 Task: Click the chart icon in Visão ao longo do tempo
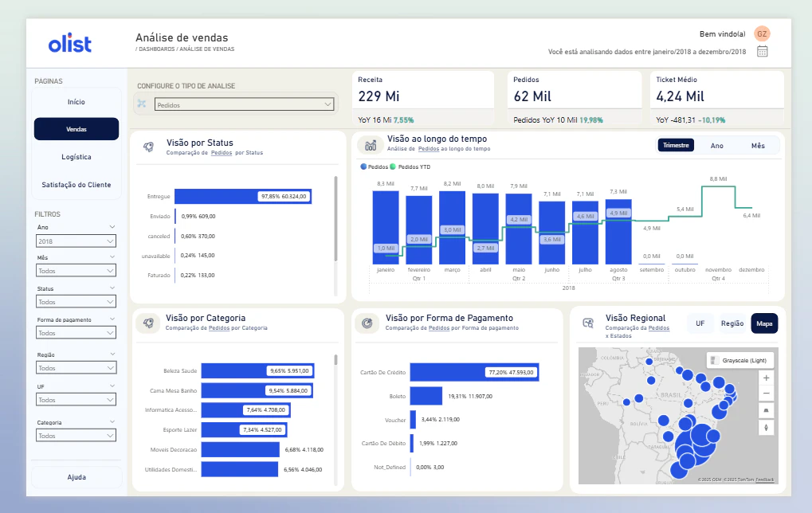click(371, 146)
